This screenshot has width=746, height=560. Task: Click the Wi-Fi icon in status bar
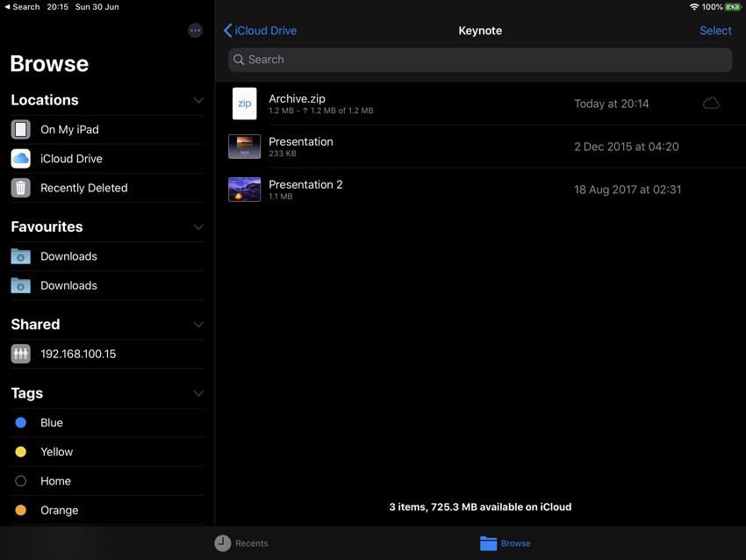coord(694,7)
